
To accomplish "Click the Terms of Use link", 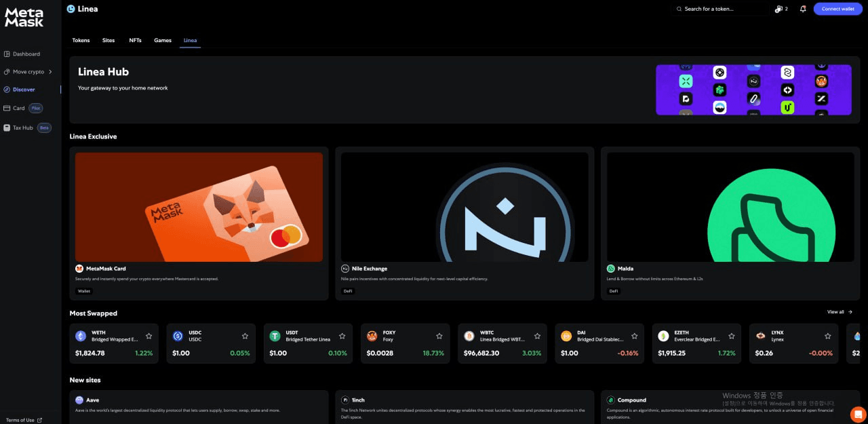I will tap(24, 420).
